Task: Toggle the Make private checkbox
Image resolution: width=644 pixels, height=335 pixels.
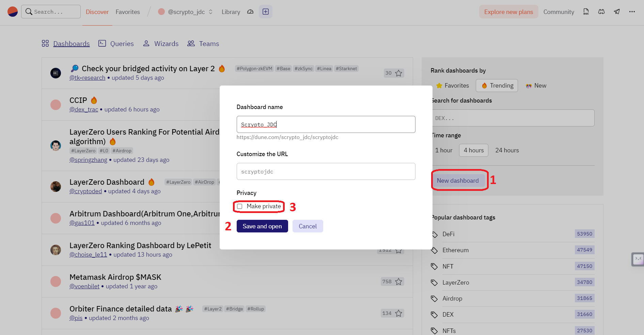Action: [240, 206]
